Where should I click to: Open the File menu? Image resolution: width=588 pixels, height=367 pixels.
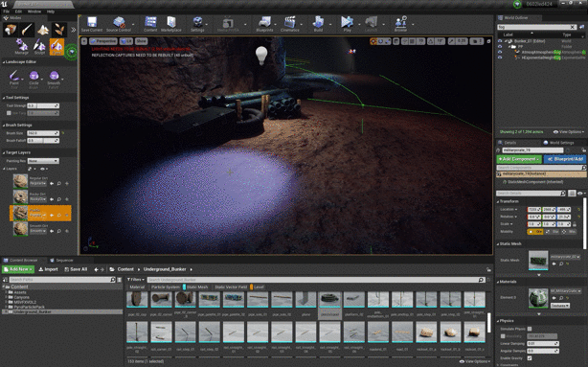[x=7, y=11]
